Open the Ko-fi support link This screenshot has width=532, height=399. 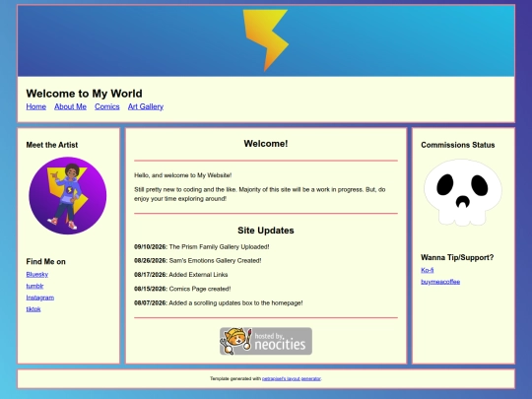pos(428,270)
